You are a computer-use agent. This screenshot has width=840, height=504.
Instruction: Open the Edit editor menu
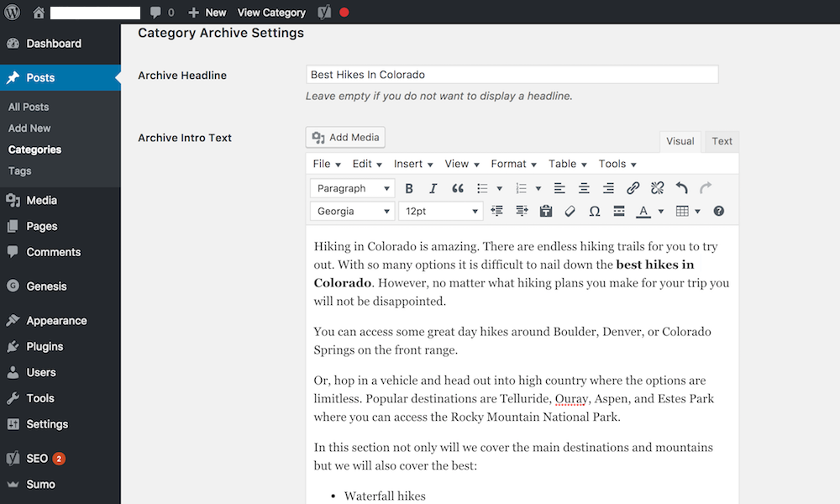click(x=367, y=164)
